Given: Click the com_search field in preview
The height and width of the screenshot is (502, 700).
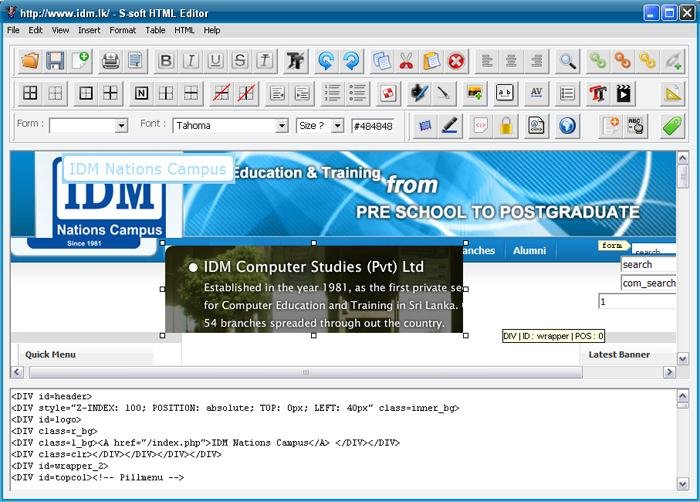Looking at the screenshot, I should (x=648, y=283).
